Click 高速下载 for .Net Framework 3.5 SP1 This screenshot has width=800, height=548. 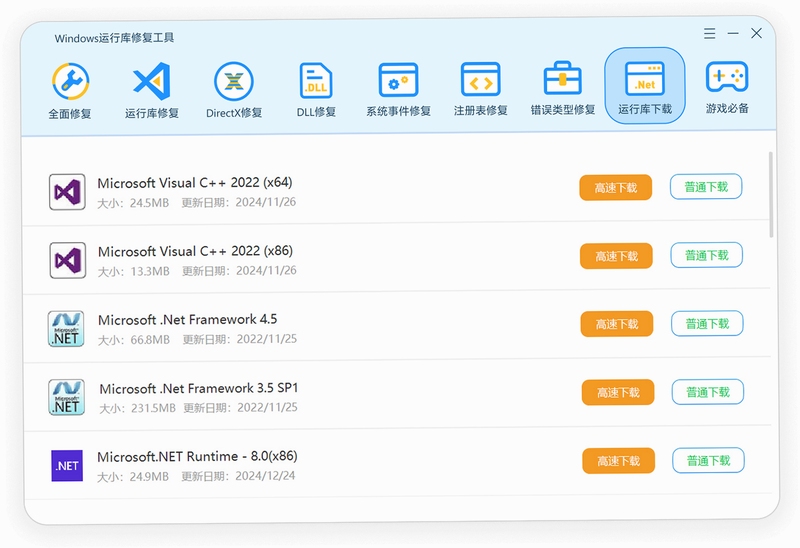pyautogui.click(x=618, y=392)
